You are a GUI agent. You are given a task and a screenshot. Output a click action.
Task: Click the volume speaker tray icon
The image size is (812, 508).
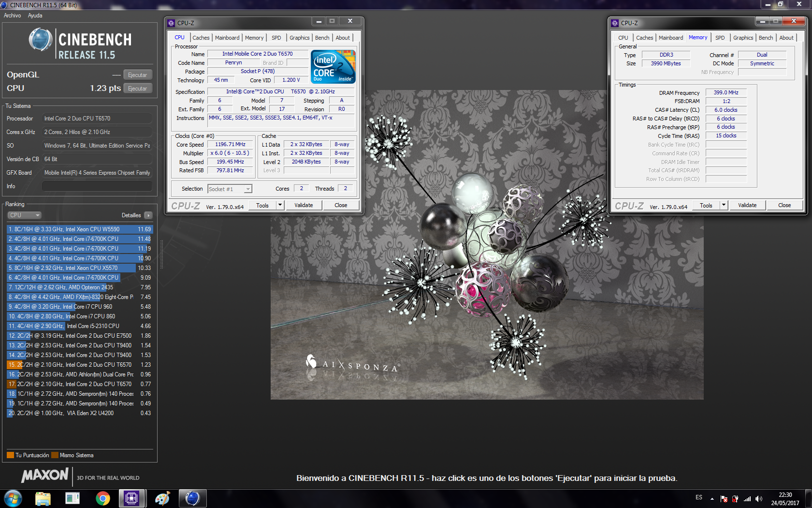[x=759, y=499]
